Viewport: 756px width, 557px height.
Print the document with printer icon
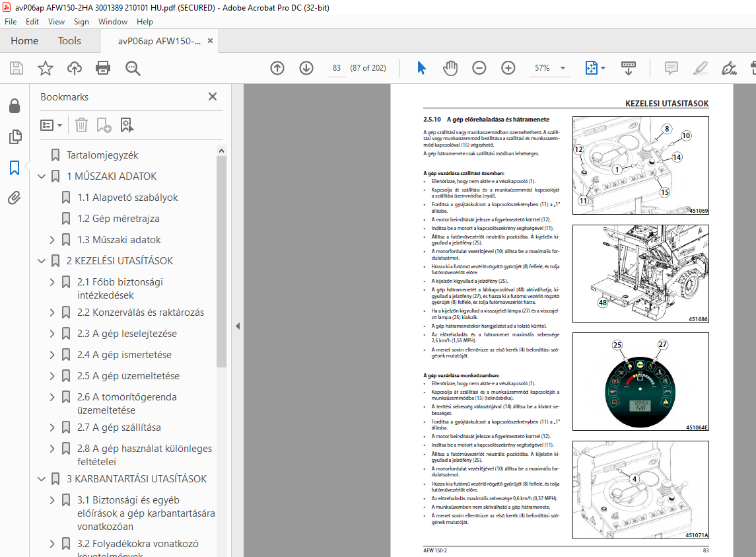(x=103, y=68)
